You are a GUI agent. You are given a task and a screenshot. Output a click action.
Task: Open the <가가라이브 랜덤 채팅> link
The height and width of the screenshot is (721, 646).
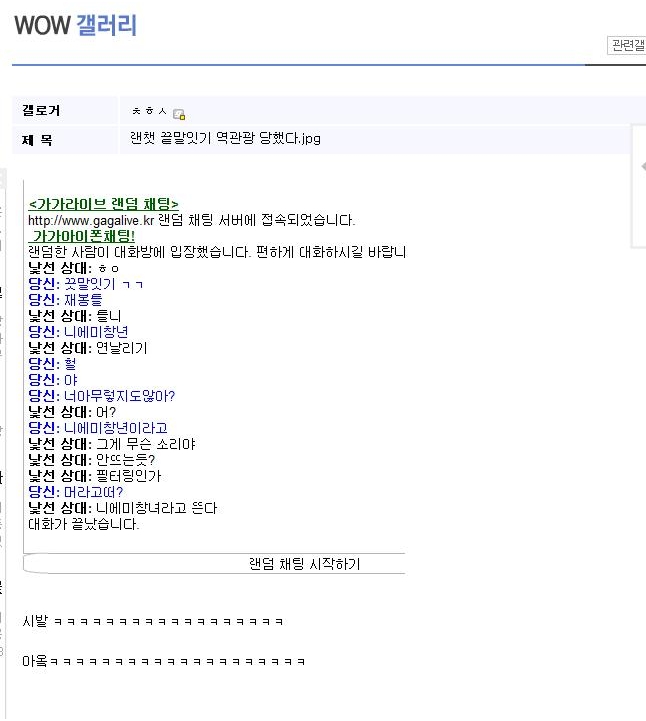[103, 204]
